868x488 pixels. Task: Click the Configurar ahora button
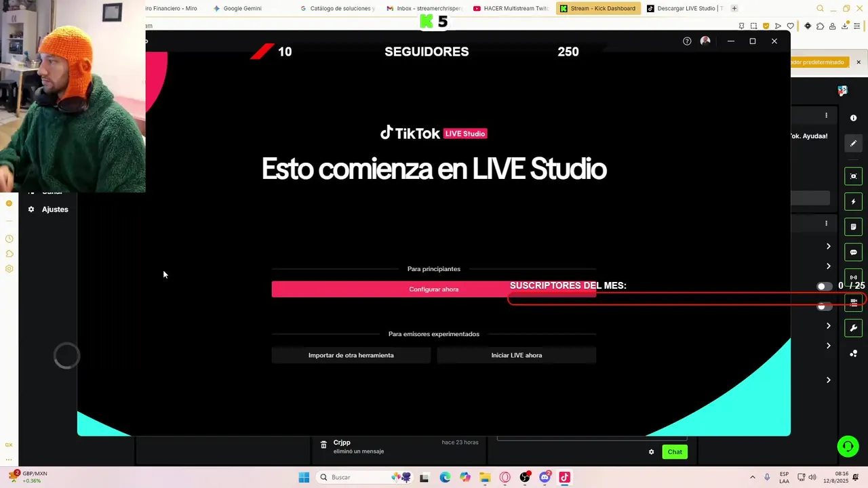434,289
